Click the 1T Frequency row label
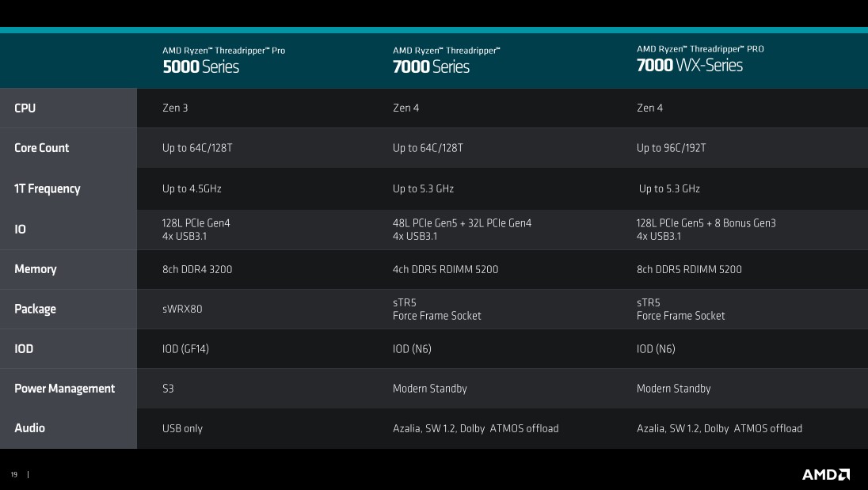868x490 pixels. 48,188
